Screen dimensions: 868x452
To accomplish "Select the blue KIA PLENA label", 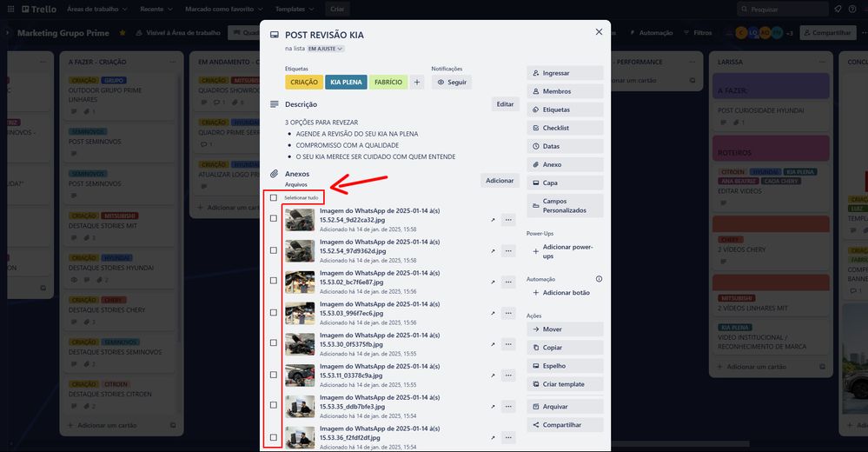I will 346,82.
